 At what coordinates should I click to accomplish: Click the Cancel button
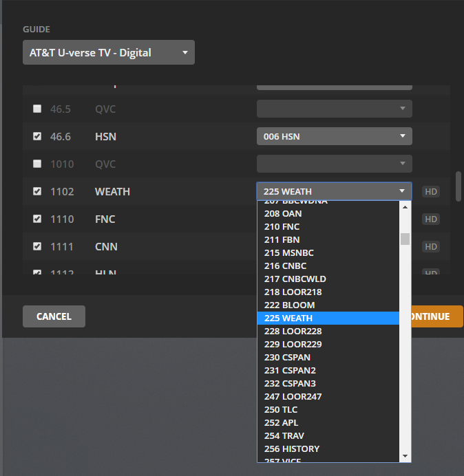[54, 316]
